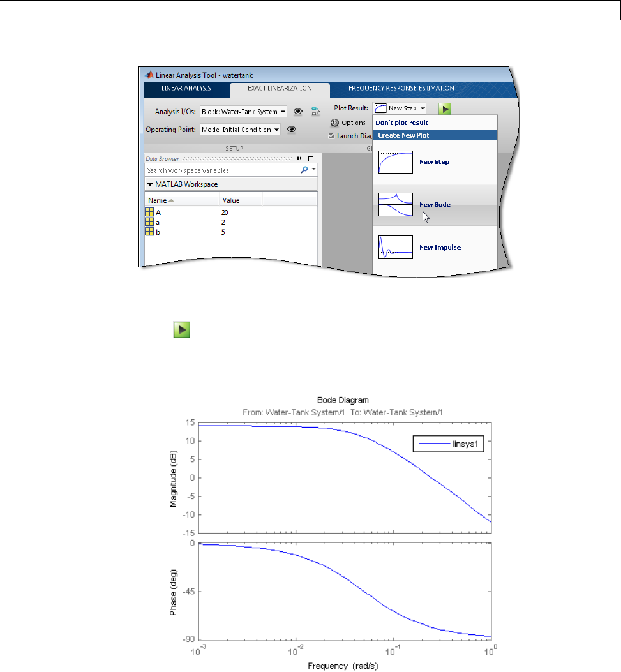
Task: Sort by Name column header
Action: tap(157, 200)
